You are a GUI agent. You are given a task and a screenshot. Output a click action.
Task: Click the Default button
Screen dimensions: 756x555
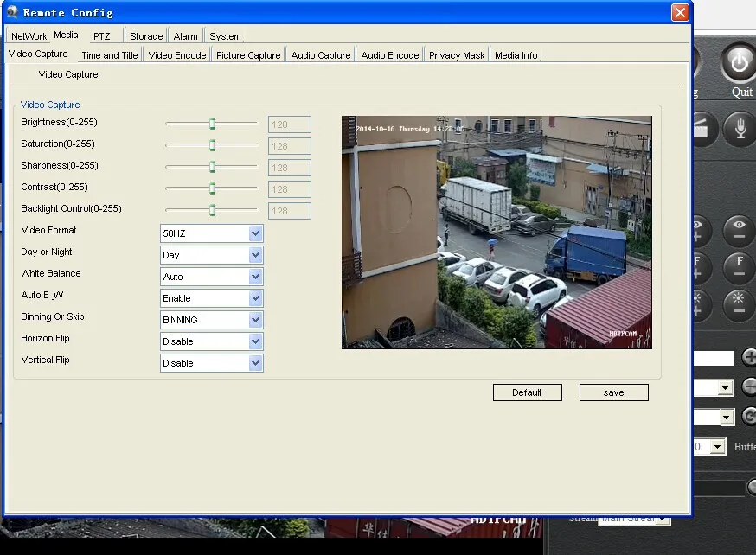[x=527, y=392]
